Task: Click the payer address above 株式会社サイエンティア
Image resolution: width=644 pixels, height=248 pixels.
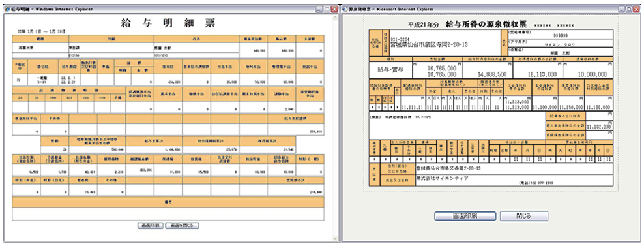Action: point(448,168)
